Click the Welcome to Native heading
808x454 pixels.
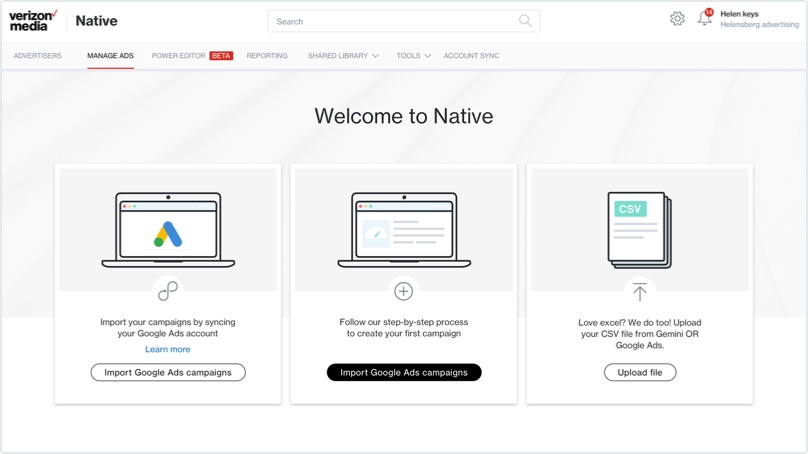404,116
